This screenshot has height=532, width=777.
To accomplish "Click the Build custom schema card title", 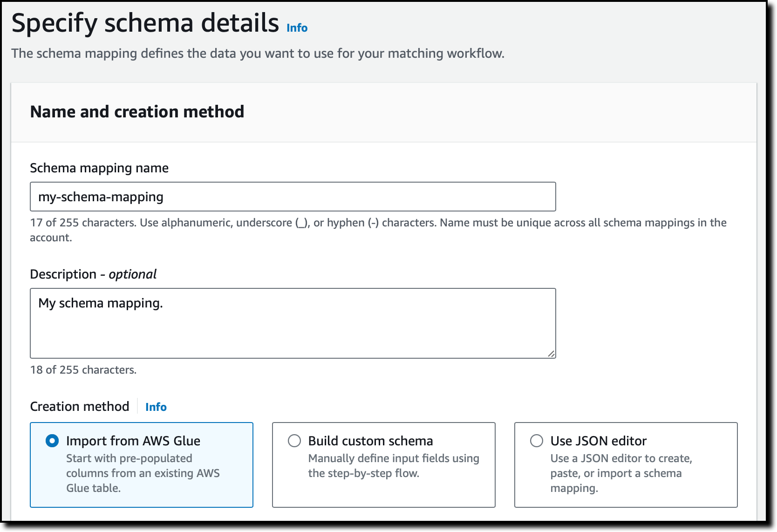I will 370,441.
